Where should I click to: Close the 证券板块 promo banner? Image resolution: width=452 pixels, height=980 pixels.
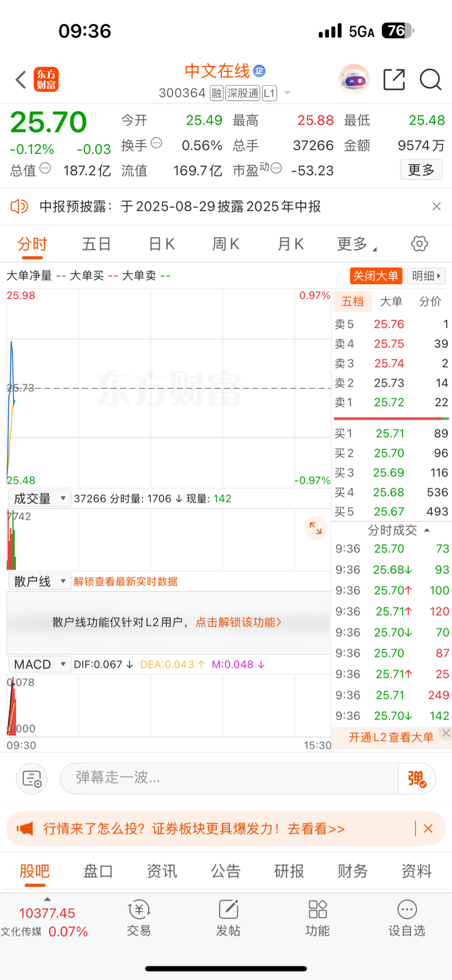[x=428, y=829]
